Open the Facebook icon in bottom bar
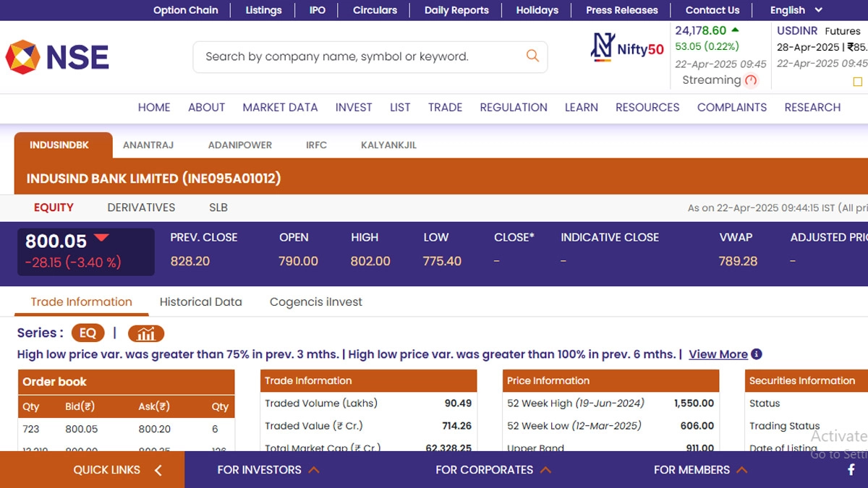 [x=851, y=470]
